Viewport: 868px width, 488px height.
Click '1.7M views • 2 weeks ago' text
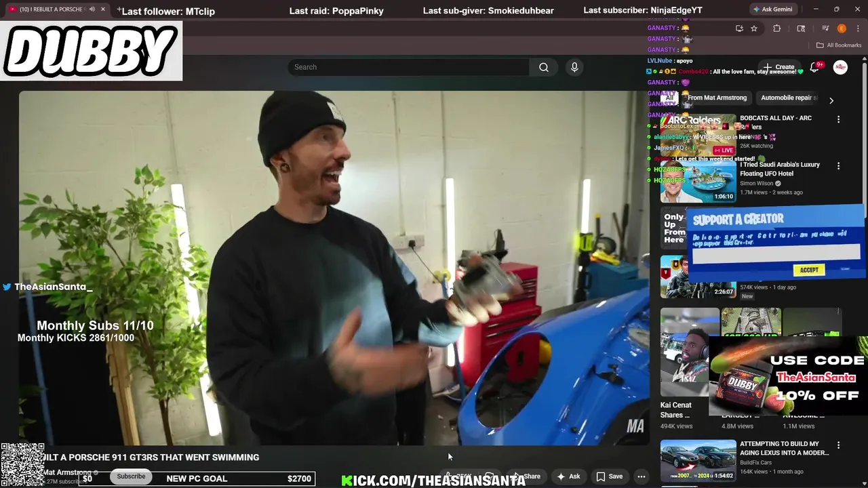coord(771,192)
